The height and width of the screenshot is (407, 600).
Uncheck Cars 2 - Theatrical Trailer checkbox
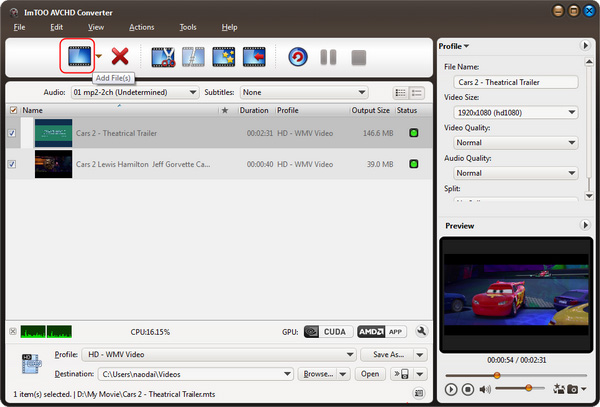click(12, 133)
